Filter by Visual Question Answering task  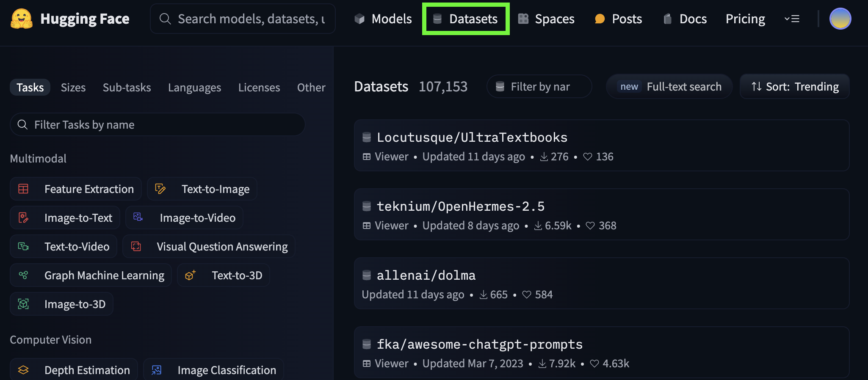(x=209, y=246)
